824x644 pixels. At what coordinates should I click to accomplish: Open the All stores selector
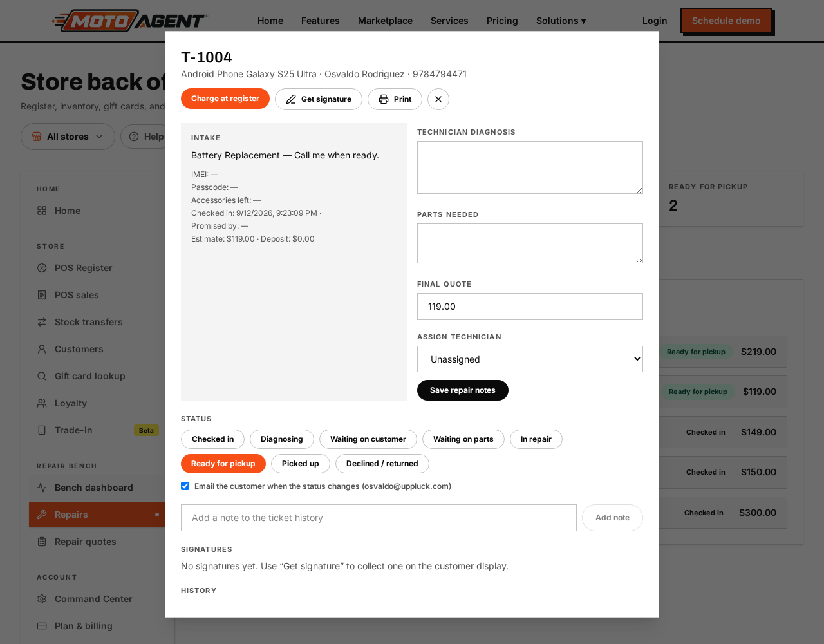(68, 137)
